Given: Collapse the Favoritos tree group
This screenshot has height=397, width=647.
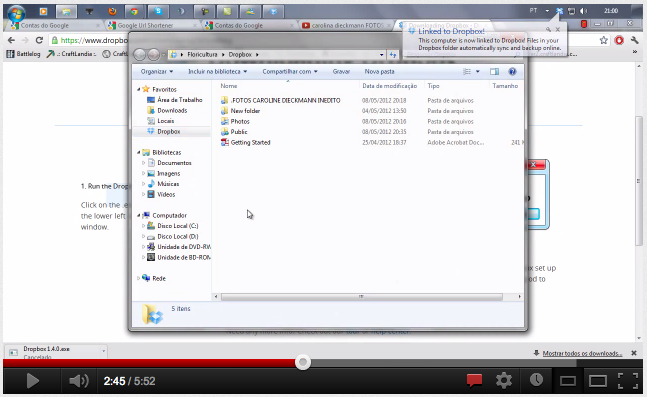Looking at the screenshot, I should pos(139,89).
